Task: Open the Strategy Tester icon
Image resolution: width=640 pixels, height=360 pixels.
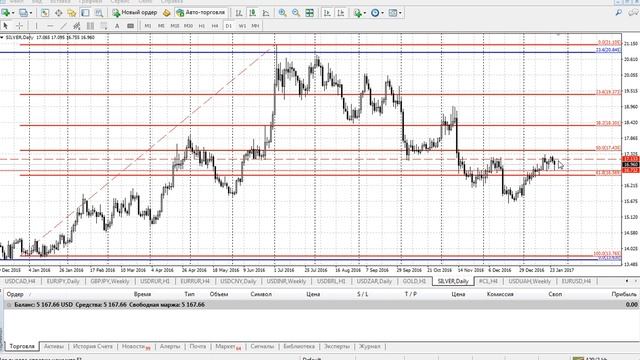Action: 99,13
